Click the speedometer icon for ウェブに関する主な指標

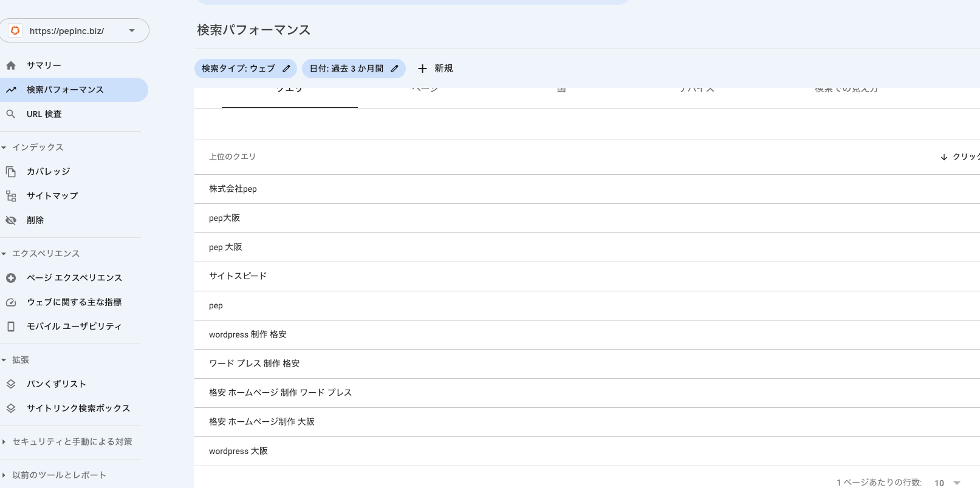[11, 302]
